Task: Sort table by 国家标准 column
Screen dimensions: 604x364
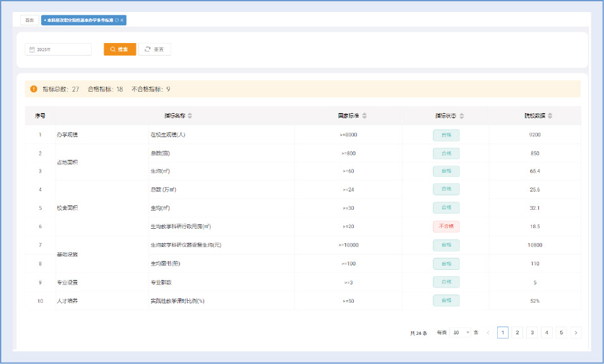Action: 364,116
